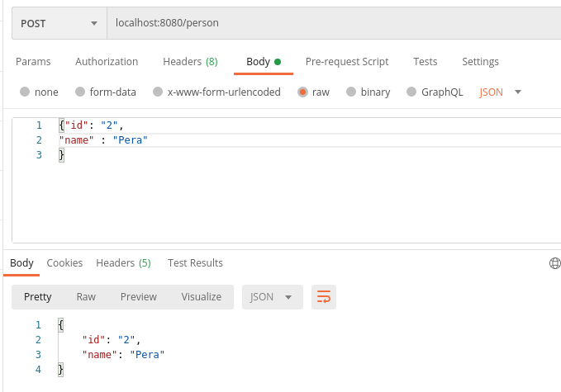
Task: Open the Params tab
Action: pos(33,61)
